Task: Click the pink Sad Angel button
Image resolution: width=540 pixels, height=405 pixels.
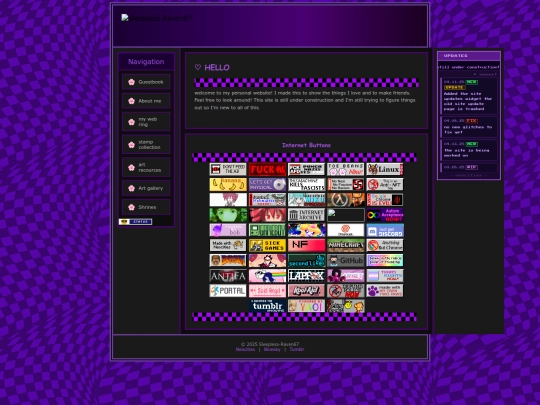Action: [267, 291]
